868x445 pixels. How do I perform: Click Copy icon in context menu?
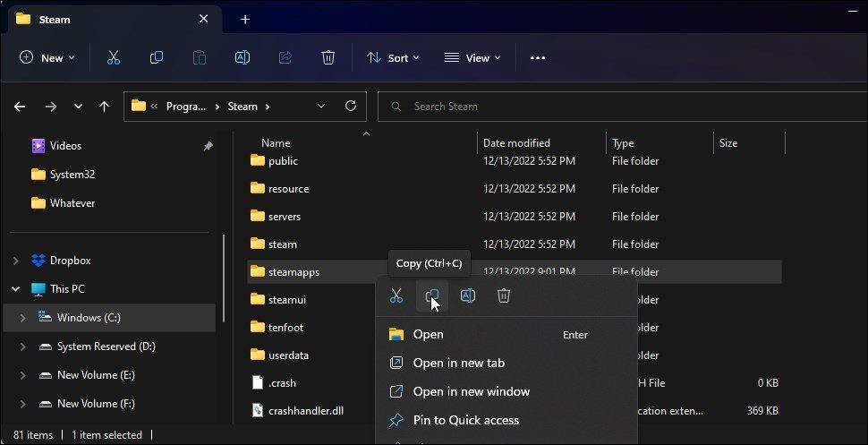click(432, 296)
